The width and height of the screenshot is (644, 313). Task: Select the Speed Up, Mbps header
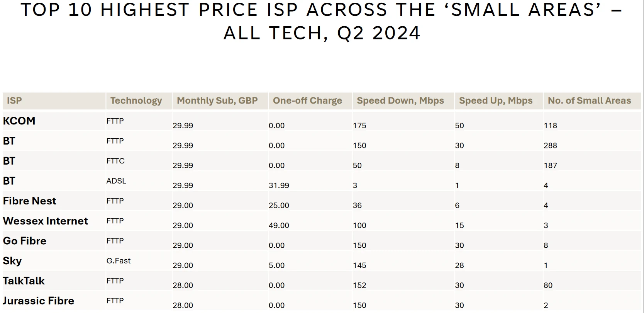[495, 101]
